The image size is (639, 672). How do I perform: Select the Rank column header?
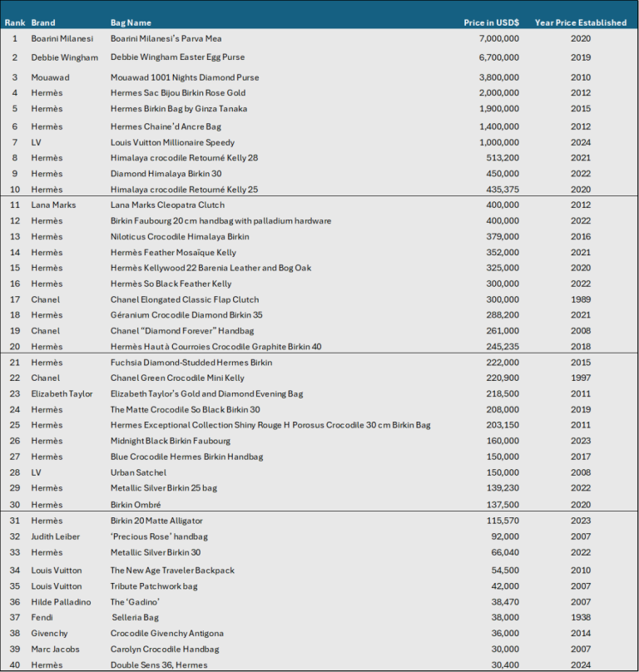point(15,22)
